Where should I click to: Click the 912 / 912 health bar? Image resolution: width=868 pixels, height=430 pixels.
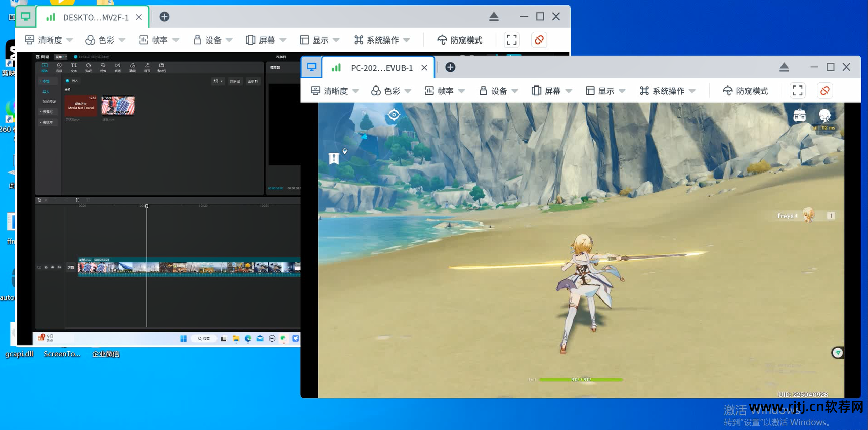click(581, 379)
